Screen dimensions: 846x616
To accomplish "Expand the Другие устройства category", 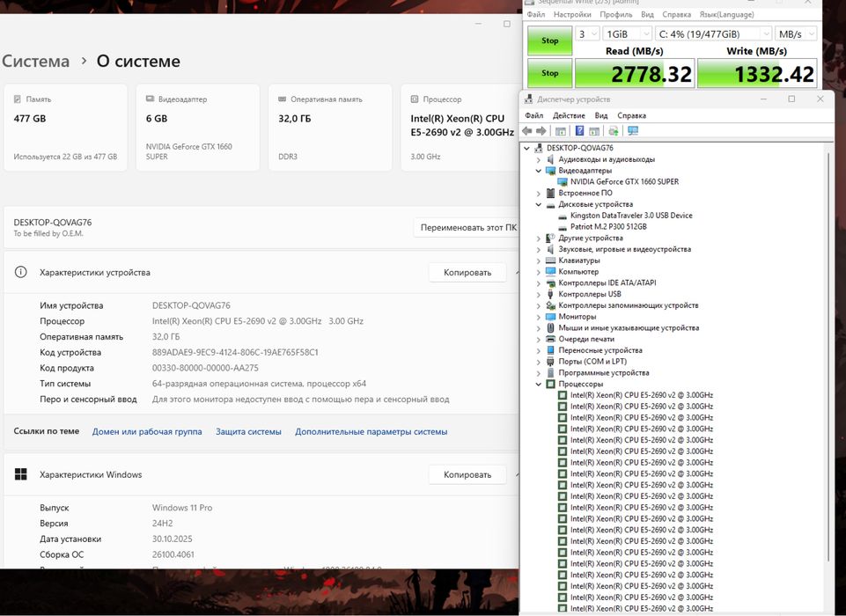I will (539, 238).
